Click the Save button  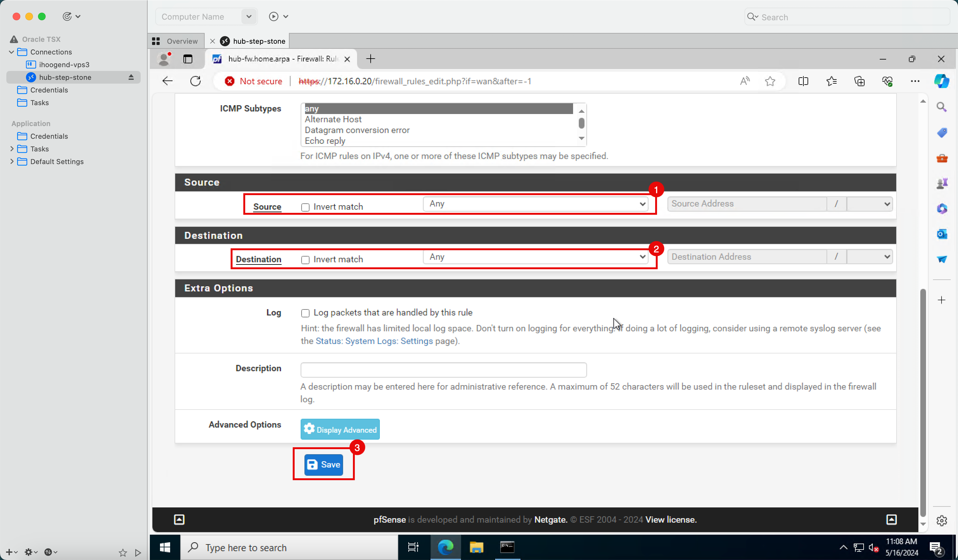(323, 465)
